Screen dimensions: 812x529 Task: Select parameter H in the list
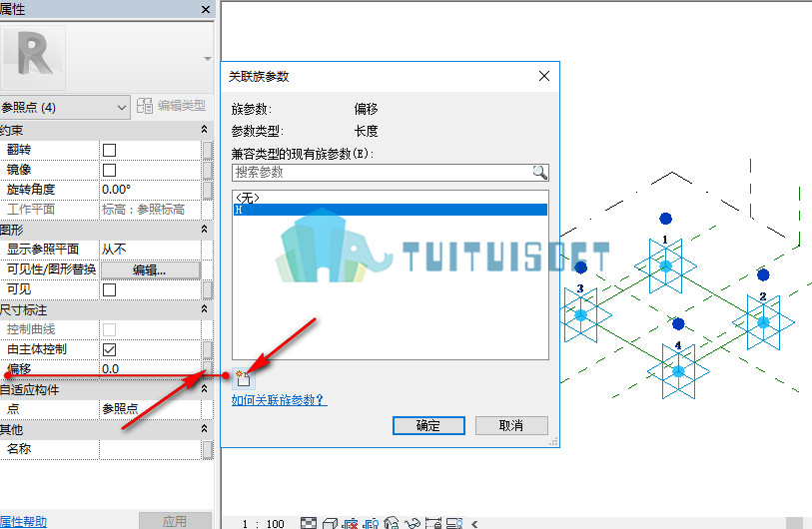[x=390, y=210]
